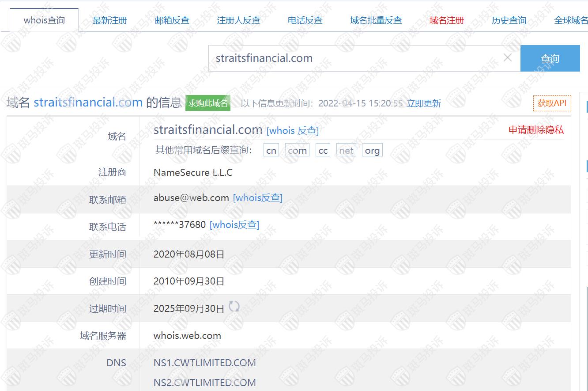Screen dimensions: 588x391
Task: Switch to the whois查询 tab
Action: [x=44, y=20]
